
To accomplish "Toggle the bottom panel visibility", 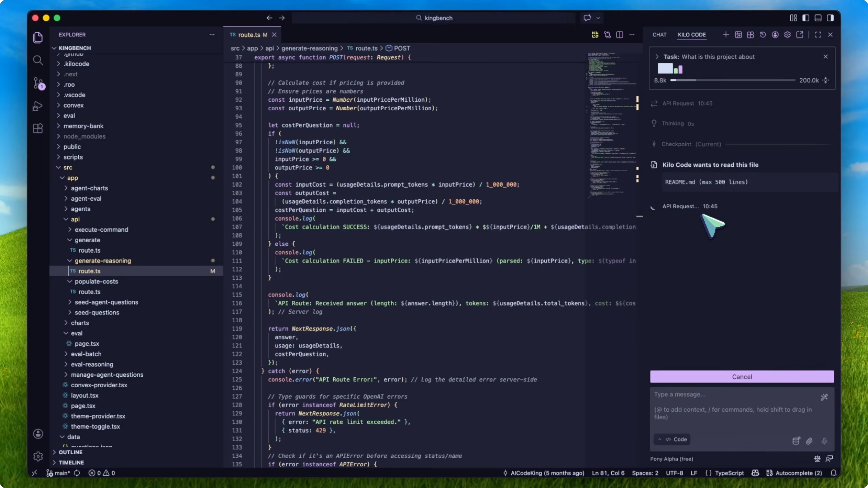I will [818, 18].
